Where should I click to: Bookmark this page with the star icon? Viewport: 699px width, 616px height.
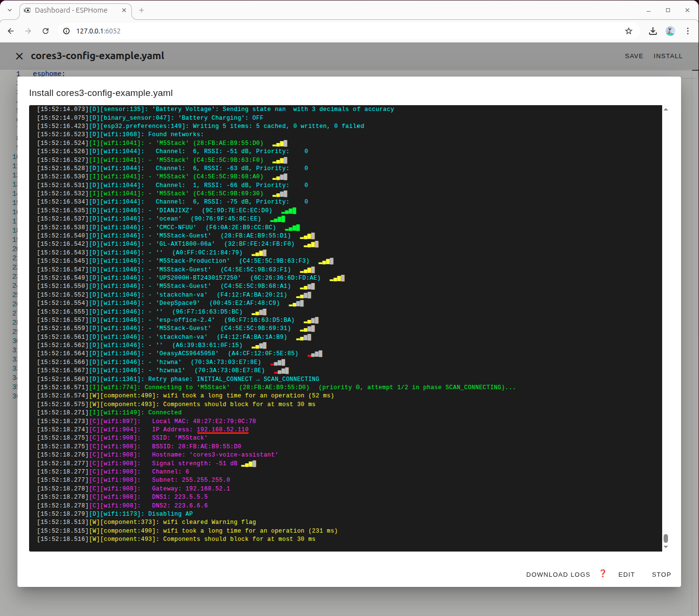[x=629, y=31]
